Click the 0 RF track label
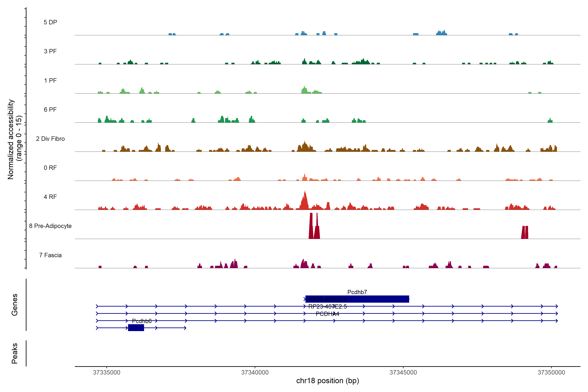Viewport: 588px width, 392px height. tap(50, 168)
